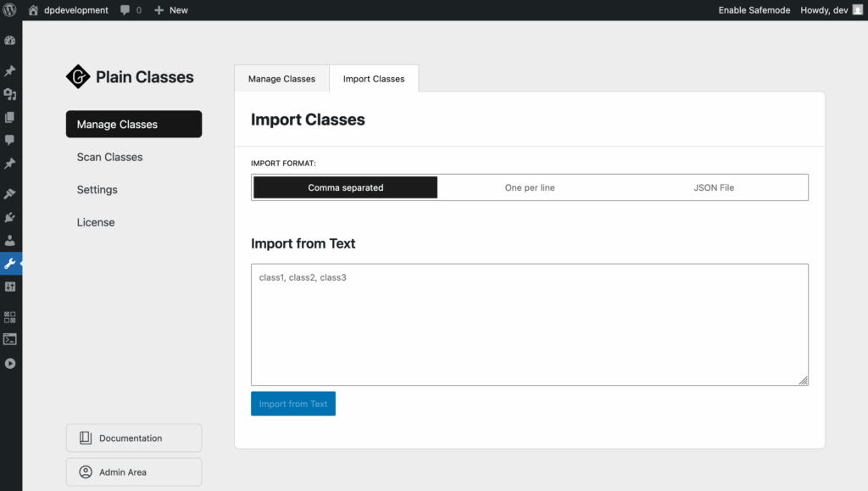This screenshot has width=868, height=491.
Task: Open the Comments icon in sidebar
Action: point(10,140)
